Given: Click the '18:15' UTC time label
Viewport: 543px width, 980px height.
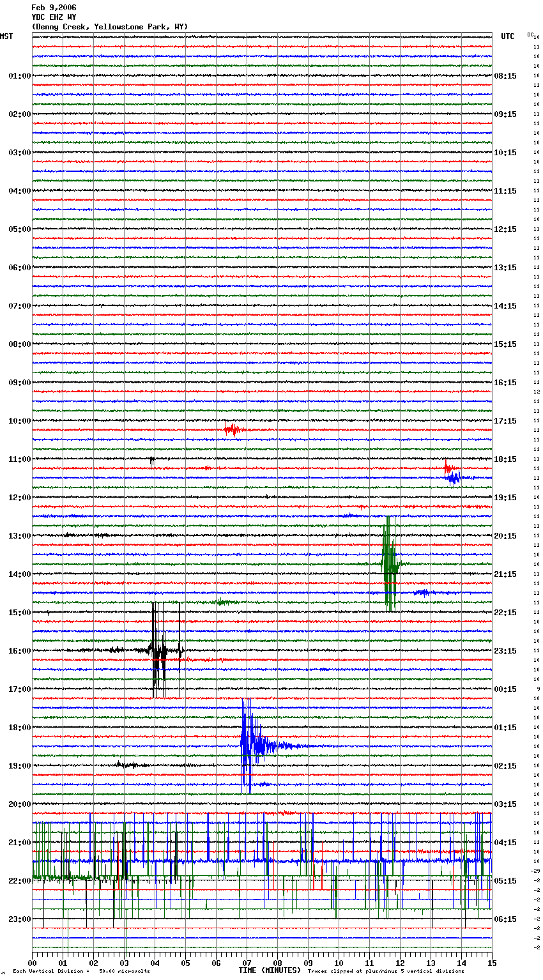Looking at the screenshot, I should (x=505, y=459).
